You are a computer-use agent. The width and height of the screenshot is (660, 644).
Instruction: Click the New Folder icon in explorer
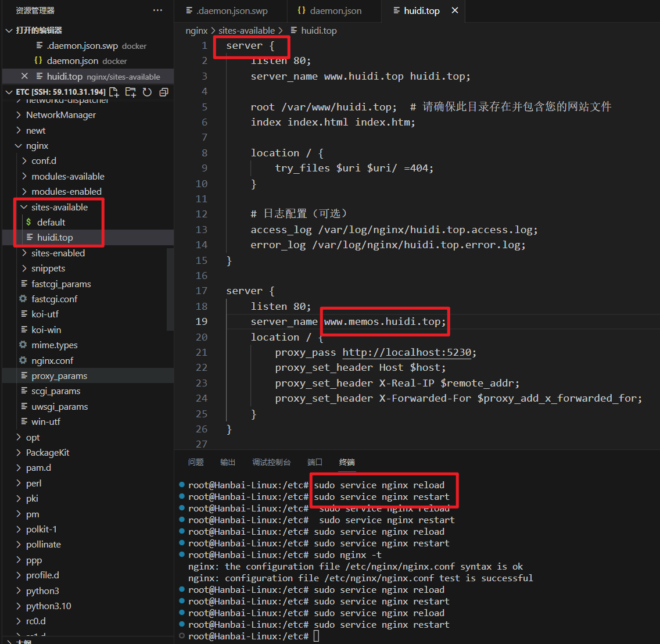[130, 92]
